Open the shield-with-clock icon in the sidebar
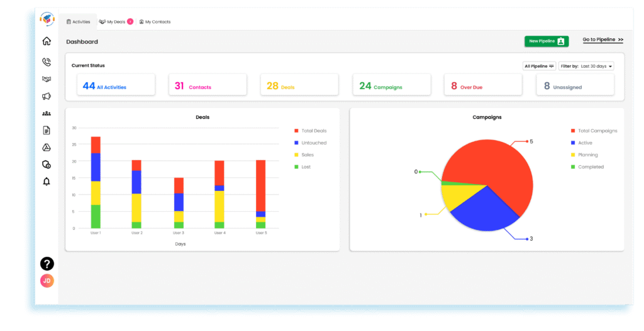The image size is (644, 331). (x=47, y=165)
